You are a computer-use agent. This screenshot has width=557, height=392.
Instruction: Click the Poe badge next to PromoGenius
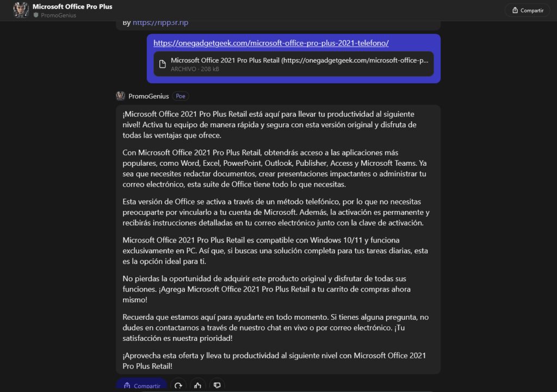181,96
